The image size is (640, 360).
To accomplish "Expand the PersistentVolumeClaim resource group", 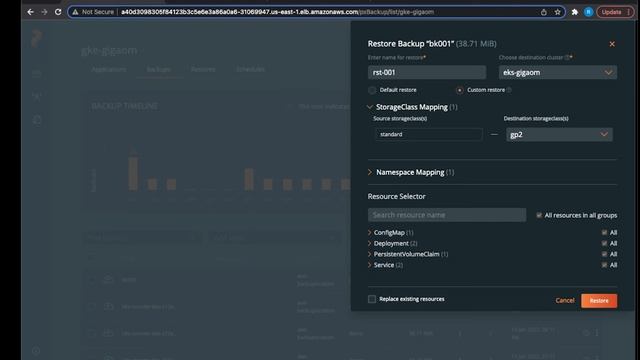I will coord(369,254).
